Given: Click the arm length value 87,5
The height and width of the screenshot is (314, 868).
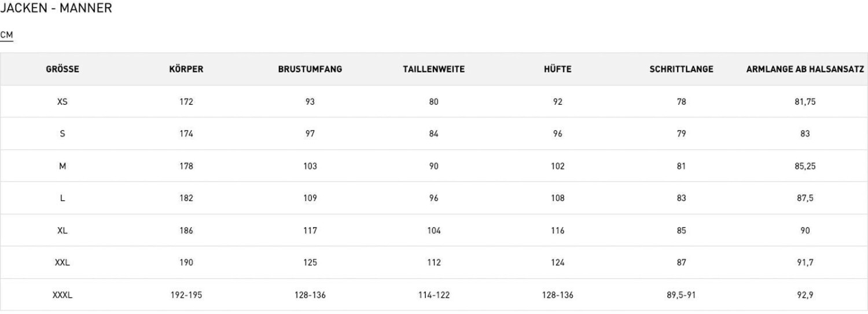Looking at the screenshot, I should [x=805, y=198].
